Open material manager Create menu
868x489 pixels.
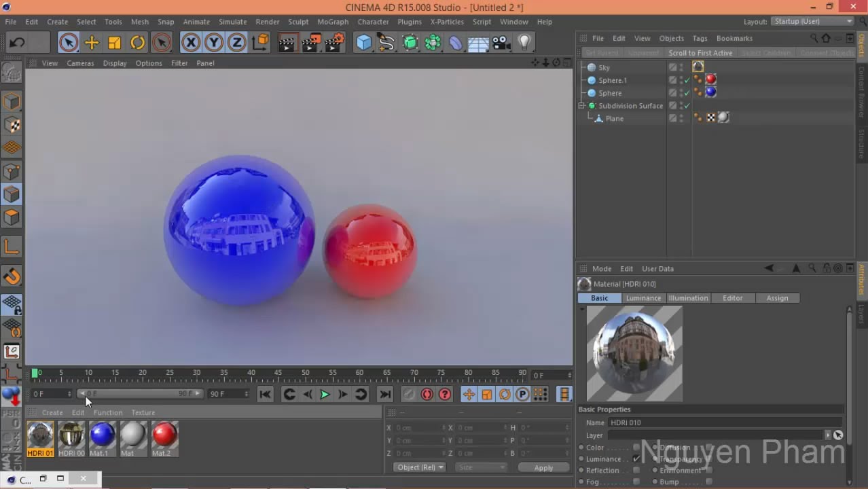coord(52,413)
